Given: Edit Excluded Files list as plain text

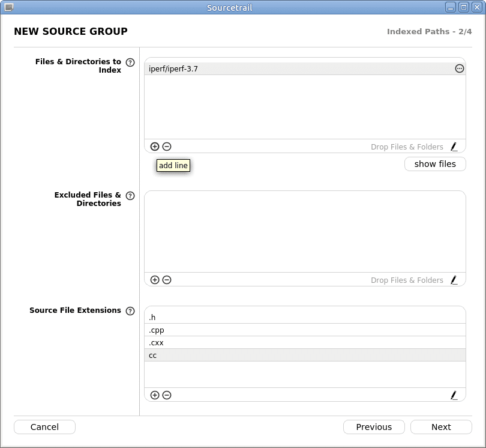Looking at the screenshot, I should pyautogui.click(x=454, y=280).
